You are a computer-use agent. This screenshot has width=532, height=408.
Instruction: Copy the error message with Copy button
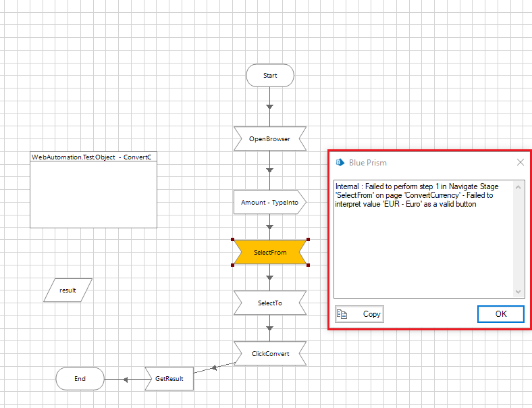coord(359,314)
